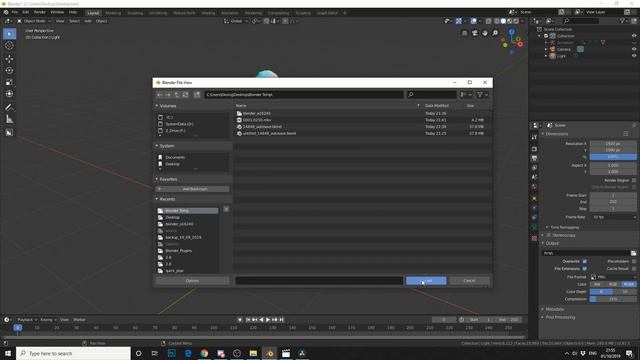640x360 pixels.
Task: Adjust the resolution percentage slider
Action: click(x=613, y=157)
